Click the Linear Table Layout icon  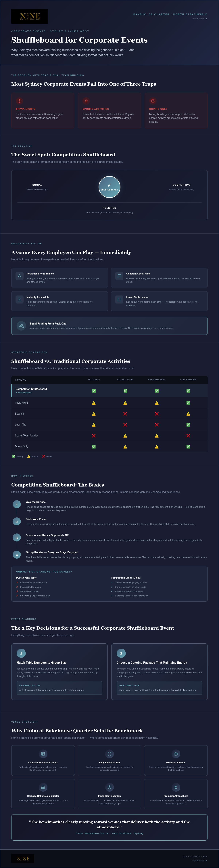(x=119, y=299)
